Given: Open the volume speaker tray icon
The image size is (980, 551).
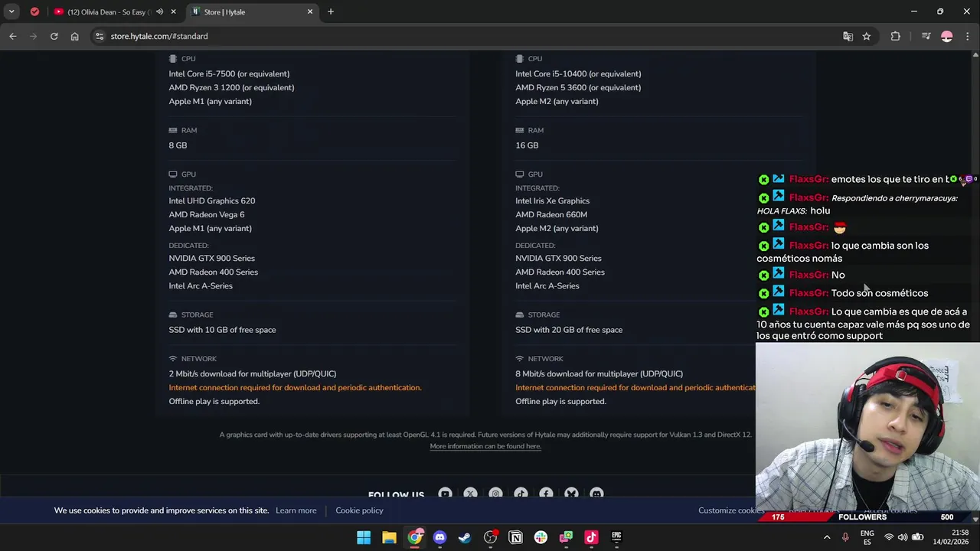Looking at the screenshot, I should pyautogui.click(x=903, y=537).
